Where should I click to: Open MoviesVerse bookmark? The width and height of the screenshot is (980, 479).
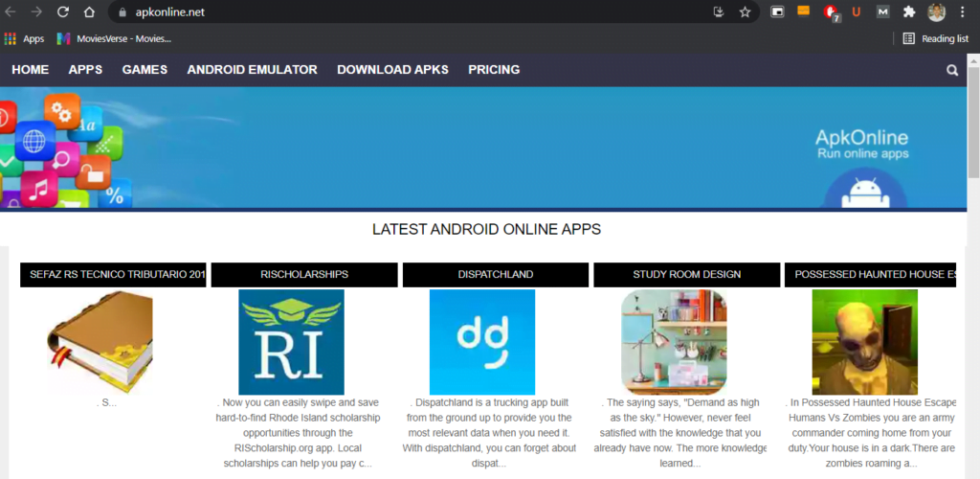[x=114, y=38]
